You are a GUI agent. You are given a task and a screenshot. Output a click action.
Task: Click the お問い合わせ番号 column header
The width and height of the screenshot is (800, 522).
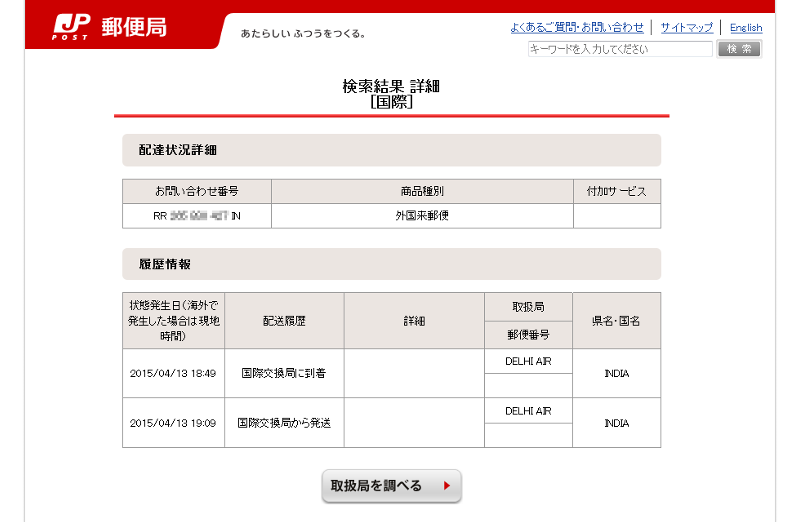tap(197, 191)
